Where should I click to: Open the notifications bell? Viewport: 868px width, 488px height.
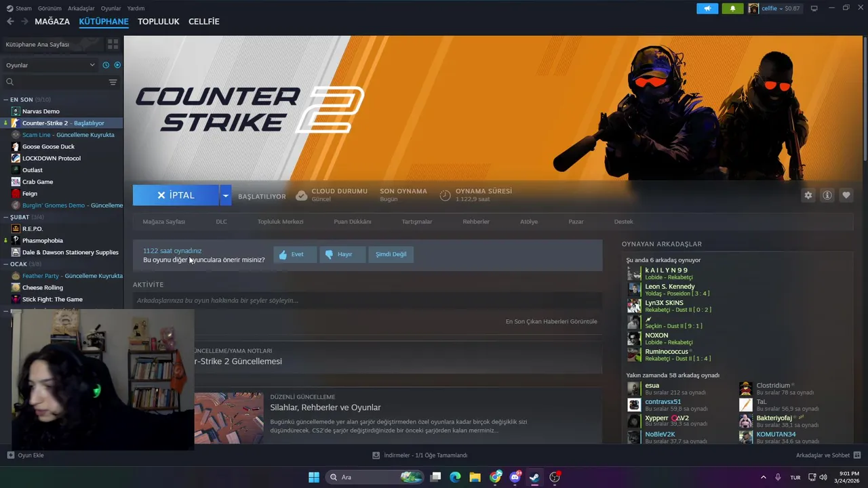[732, 8]
